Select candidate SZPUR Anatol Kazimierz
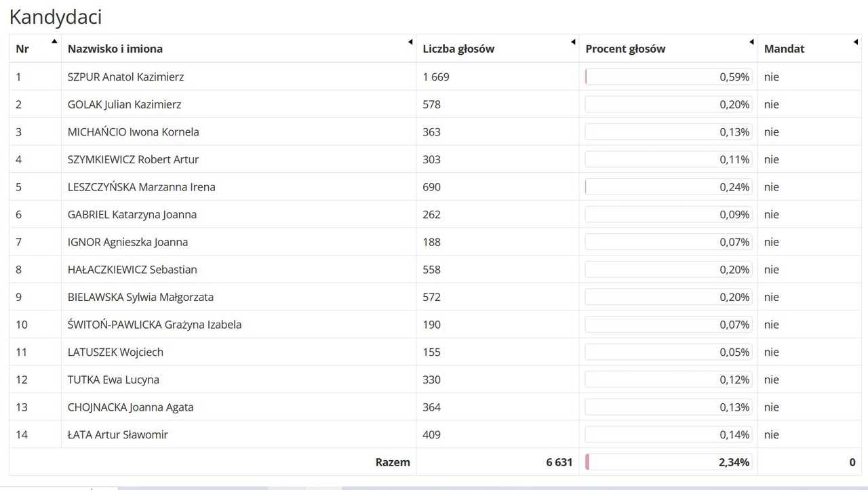The image size is (868, 490). point(125,77)
